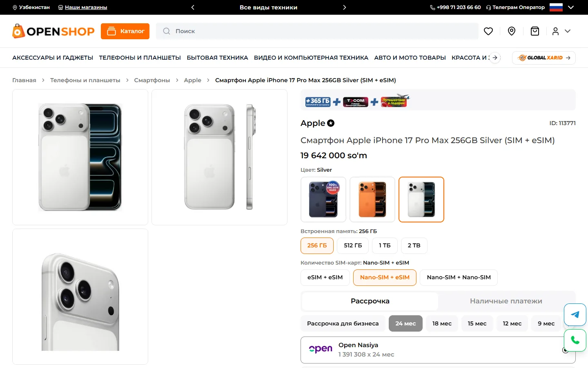Click the user account profile icon
The image size is (588, 368).
[555, 31]
